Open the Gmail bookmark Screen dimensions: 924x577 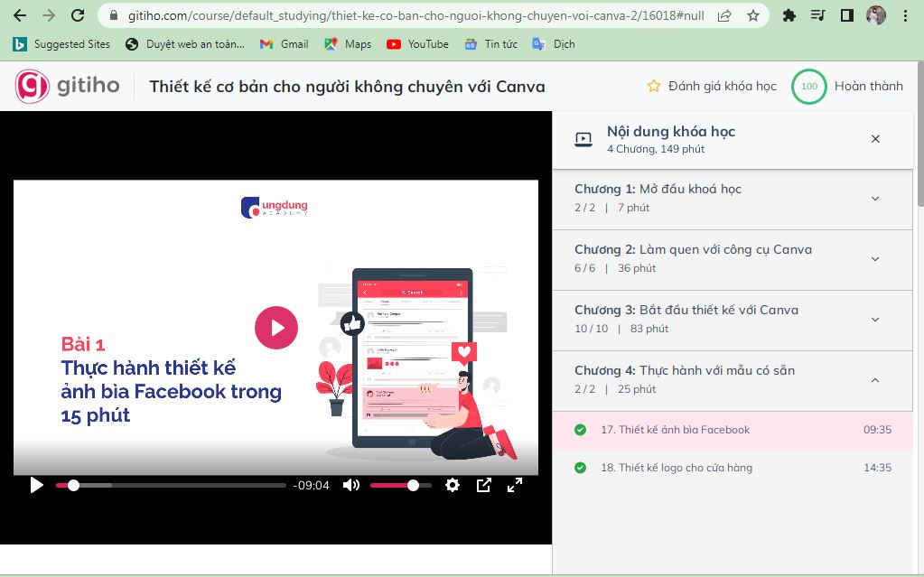click(285, 43)
